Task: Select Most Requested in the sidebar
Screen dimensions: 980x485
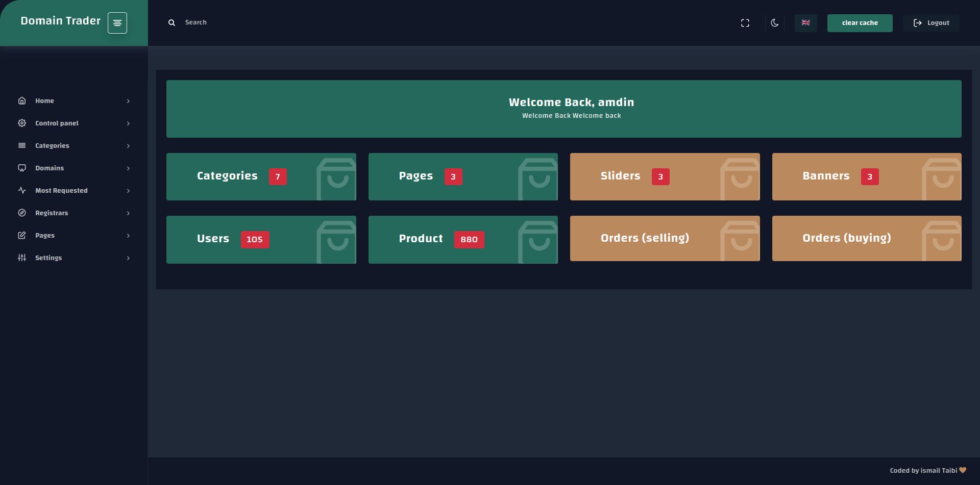Action: pos(74,190)
